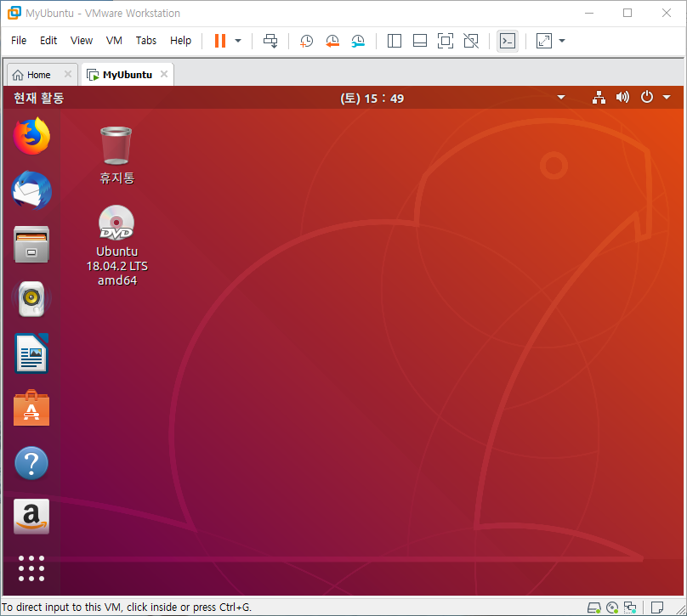Launch Thunderbird mail from the dock

coord(31,190)
